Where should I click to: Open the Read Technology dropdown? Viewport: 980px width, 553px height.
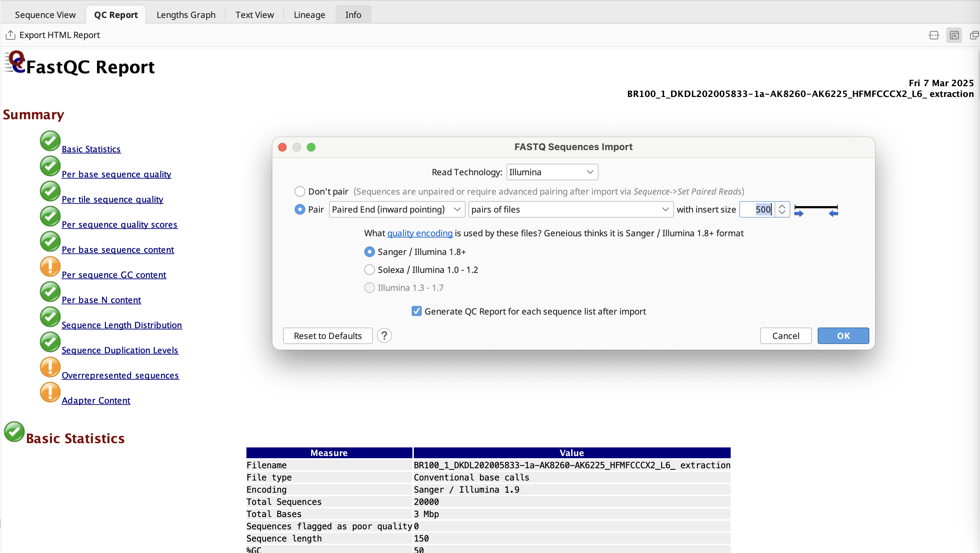(x=552, y=172)
